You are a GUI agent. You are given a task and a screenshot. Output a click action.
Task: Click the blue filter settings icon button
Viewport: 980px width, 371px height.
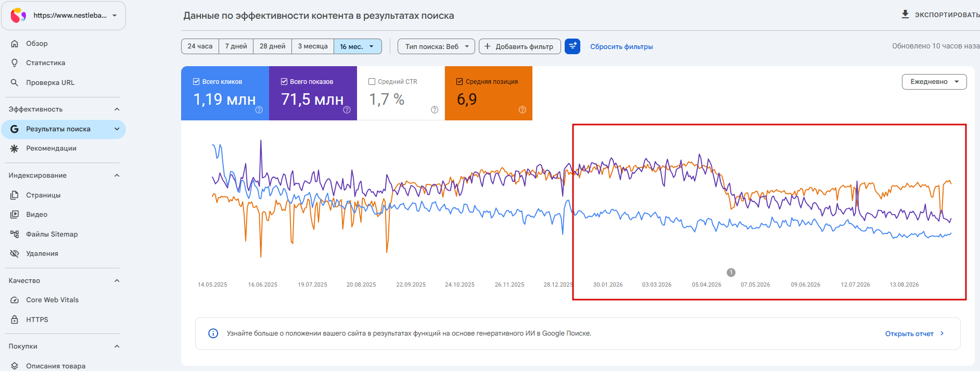(x=572, y=46)
